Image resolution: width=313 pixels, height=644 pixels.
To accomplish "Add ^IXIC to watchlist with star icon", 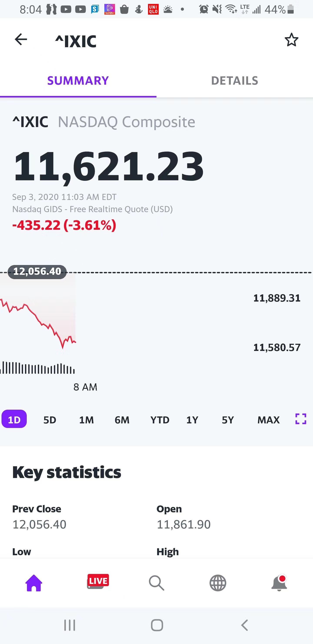I will 291,40.
